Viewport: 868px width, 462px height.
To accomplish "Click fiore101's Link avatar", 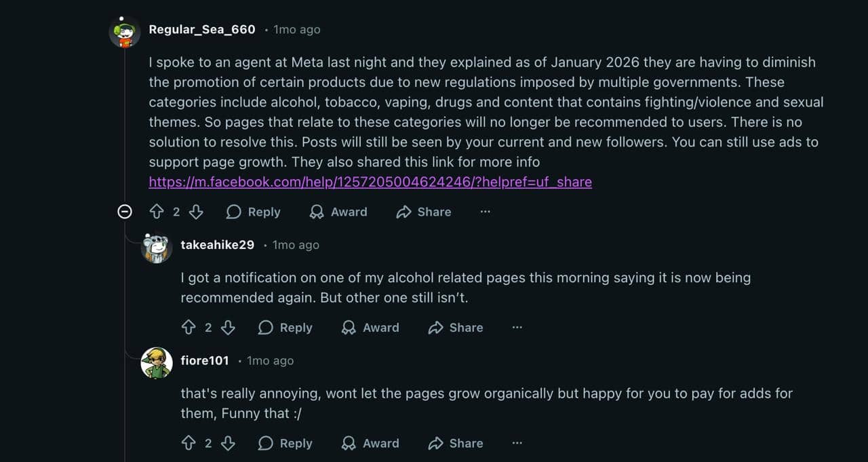I will 157,364.
